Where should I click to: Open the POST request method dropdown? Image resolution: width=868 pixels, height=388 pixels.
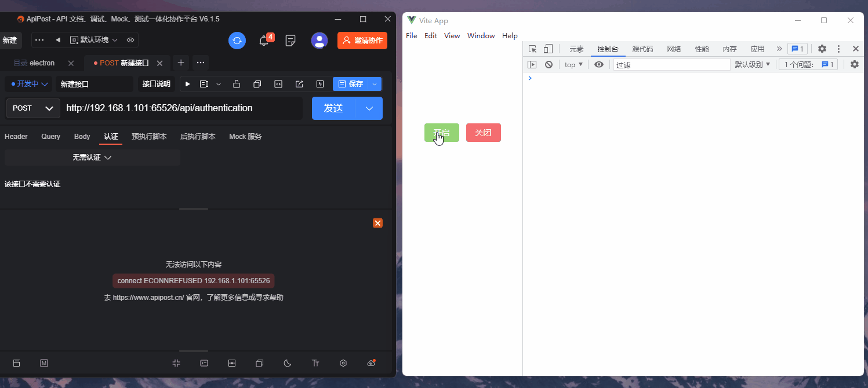click(33, 108)
